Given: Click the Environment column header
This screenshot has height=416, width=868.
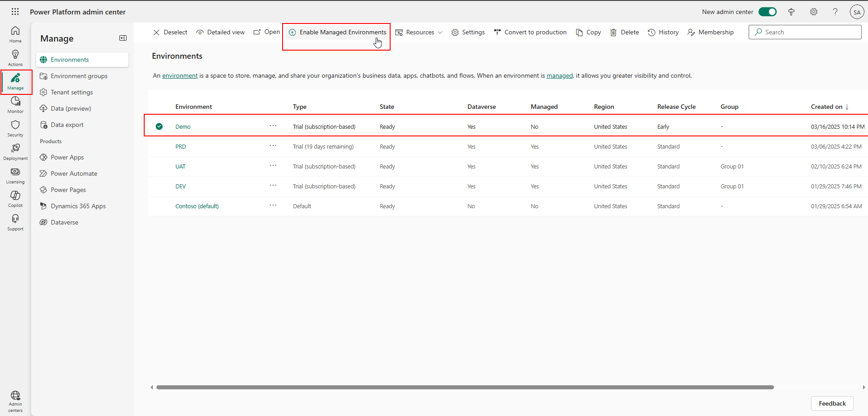Looking at the screenshot, I should tap(193, 107).
